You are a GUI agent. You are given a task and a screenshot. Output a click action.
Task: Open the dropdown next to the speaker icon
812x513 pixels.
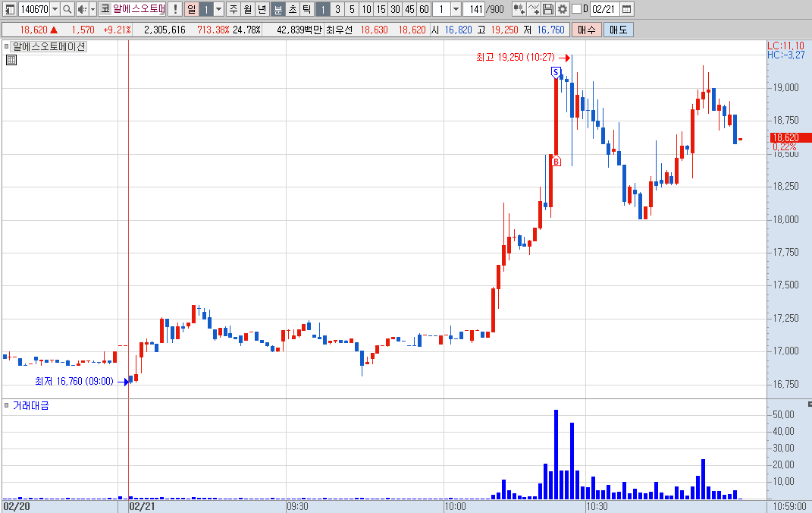click(x=92, y=9)
